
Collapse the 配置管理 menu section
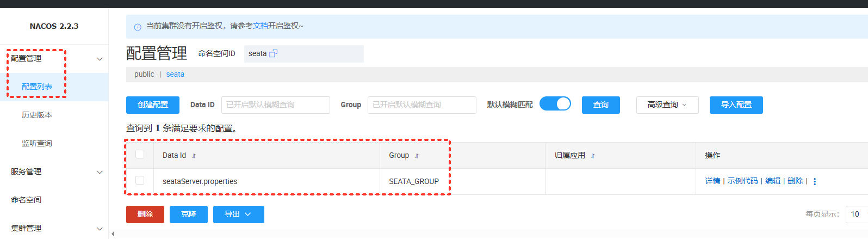click(100, 59)
